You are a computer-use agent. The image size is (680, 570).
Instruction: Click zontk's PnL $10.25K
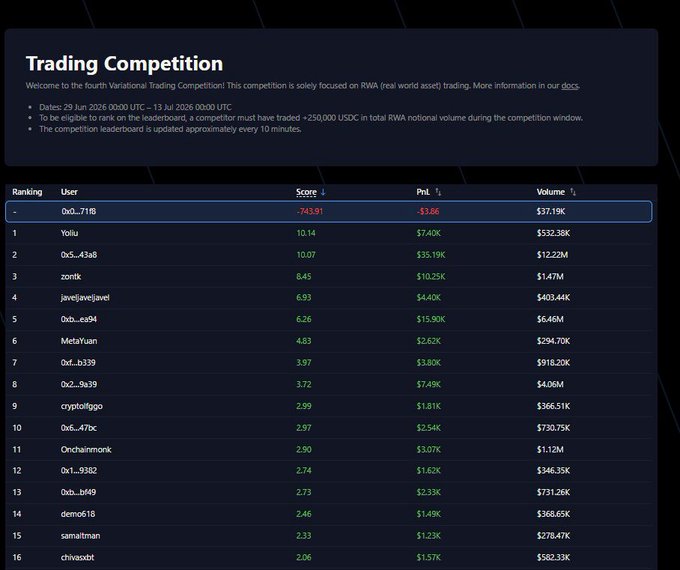point(431,276)
